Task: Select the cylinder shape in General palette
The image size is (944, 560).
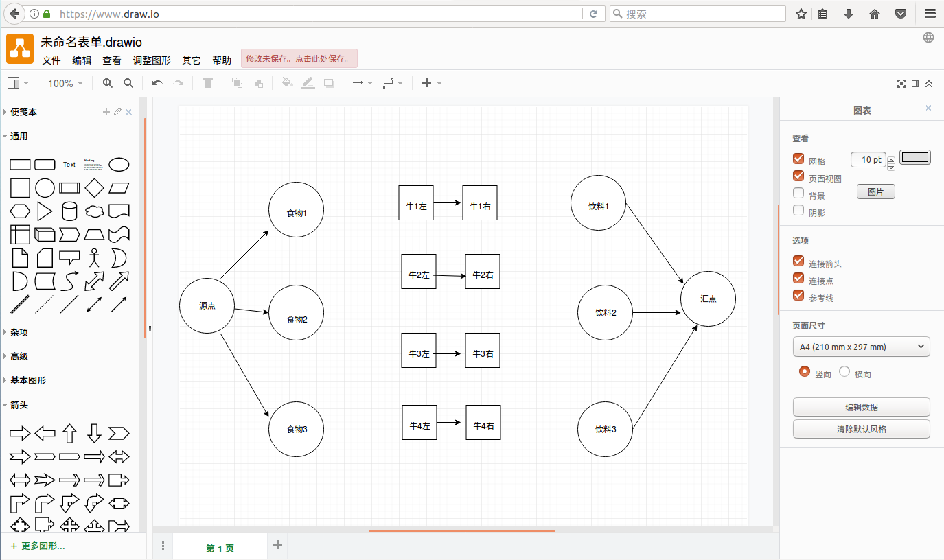Action: point(69,211)
